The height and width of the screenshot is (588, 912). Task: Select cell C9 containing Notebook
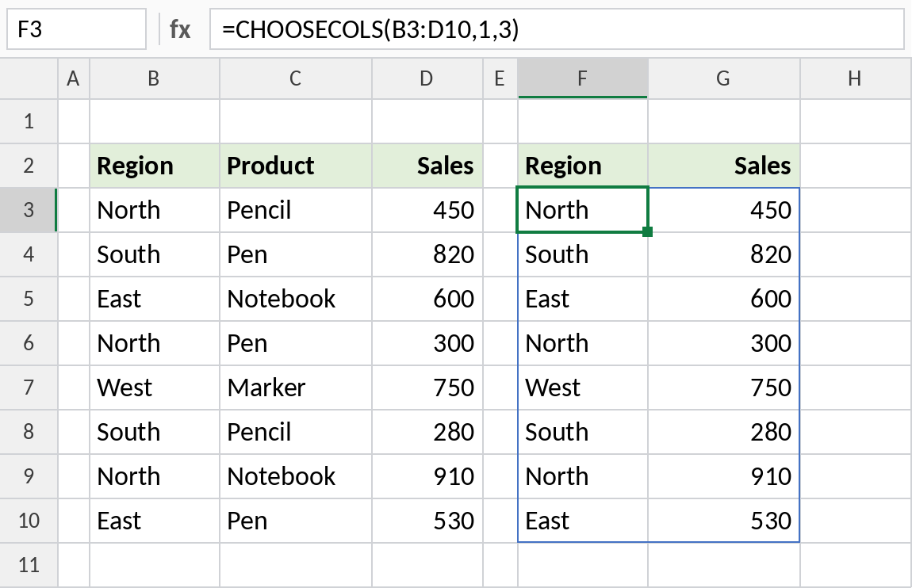coord(296,475)
